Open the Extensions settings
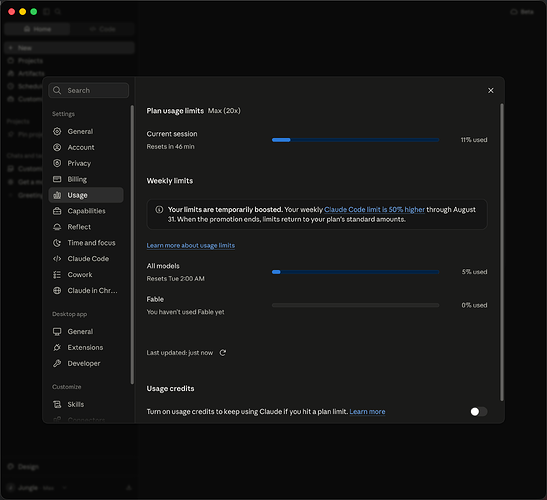The width and height of the screenshot is (547, 500). click(x=86, y=348)
